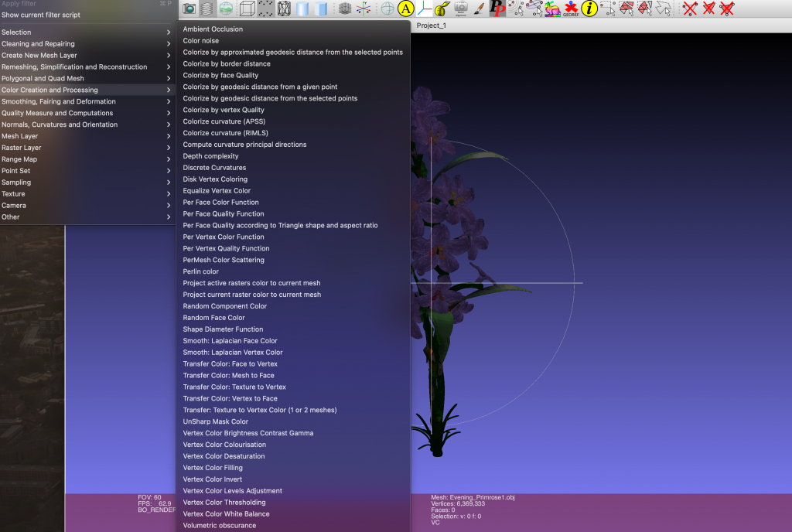The width and height of the screenshot is (792, 532).
Task: Expand the Create New Mesh Layer arrow
Action: tap(169, 56)
